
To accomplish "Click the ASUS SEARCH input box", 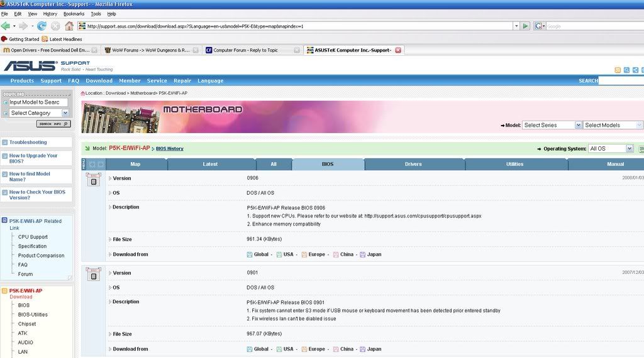I will pos(621,81).
